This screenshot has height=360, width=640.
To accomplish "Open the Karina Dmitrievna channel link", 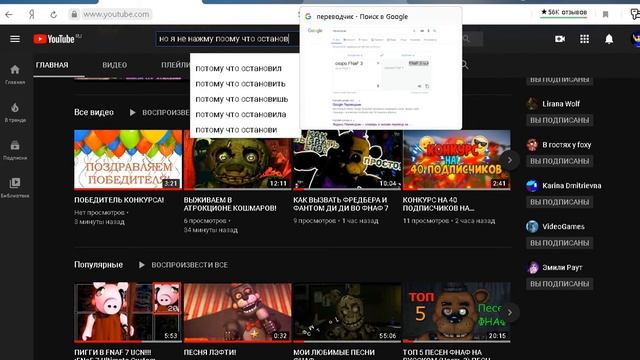I will pos(571,186).
